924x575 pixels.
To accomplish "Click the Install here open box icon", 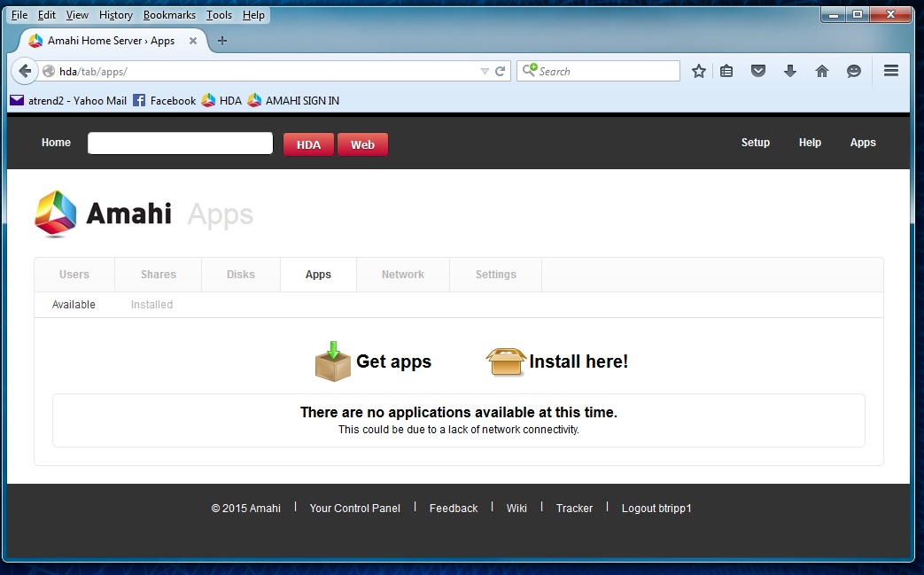I will pos(506,361).
